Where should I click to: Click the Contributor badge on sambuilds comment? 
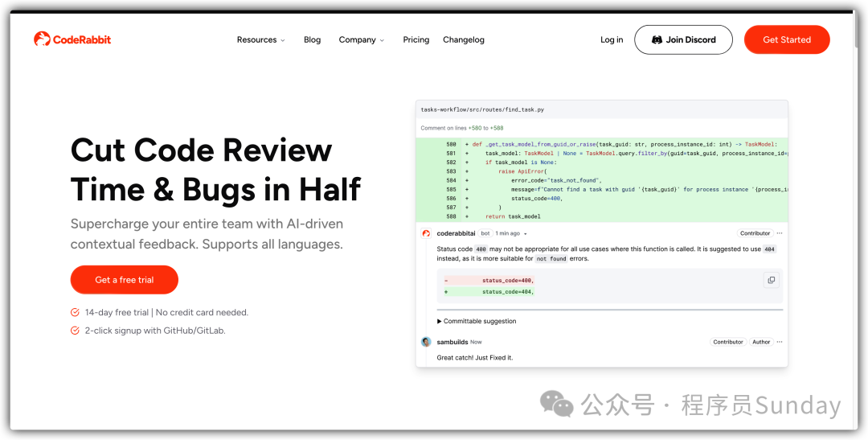coord(728,342)
